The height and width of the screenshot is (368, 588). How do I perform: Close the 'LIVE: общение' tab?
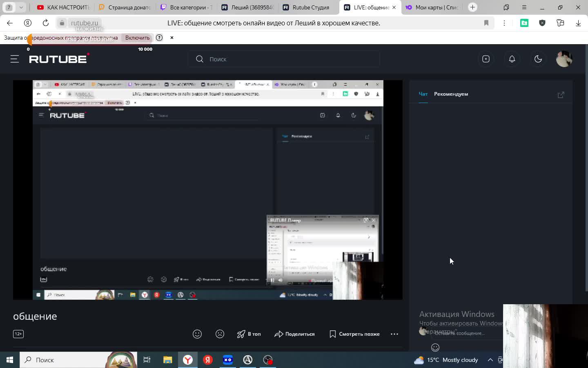coord(394,7)
